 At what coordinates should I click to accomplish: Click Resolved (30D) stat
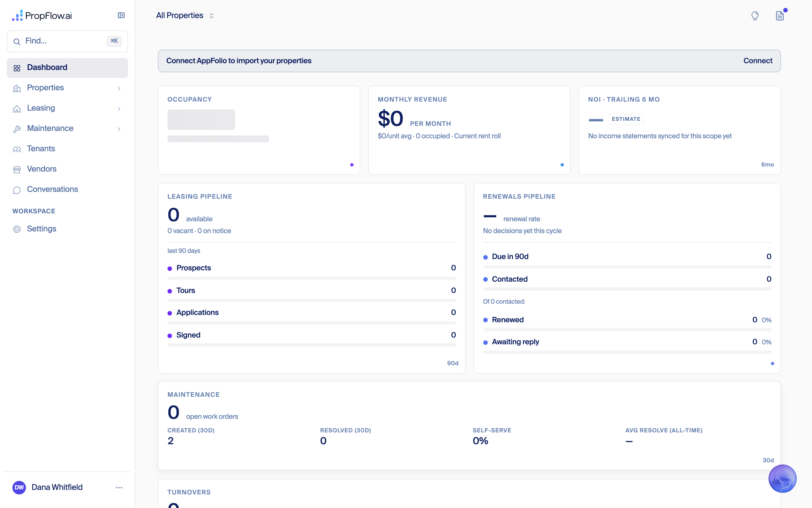tap(346, 436)
